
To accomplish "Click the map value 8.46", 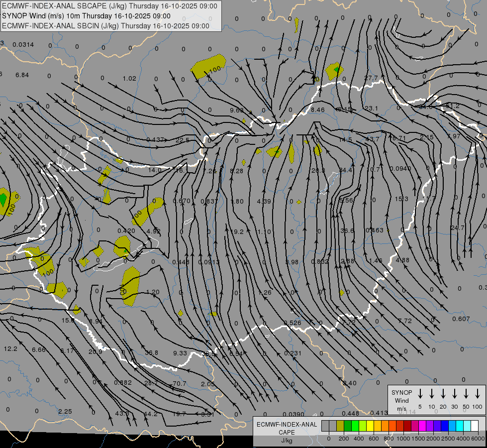I will [x=318, y=110].
